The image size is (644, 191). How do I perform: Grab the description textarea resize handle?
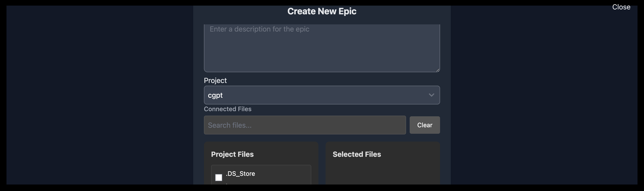pos(438,70)
